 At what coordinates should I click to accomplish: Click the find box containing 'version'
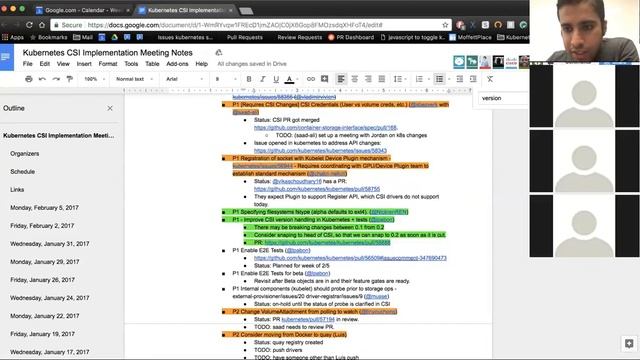tap(503, 98)
